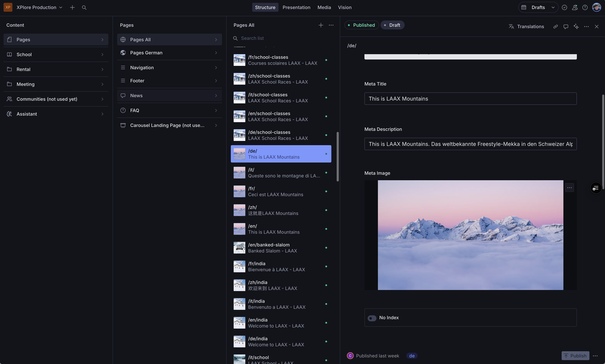
Task: Click the plus icon next to workspace name
Action: (72, 8)
